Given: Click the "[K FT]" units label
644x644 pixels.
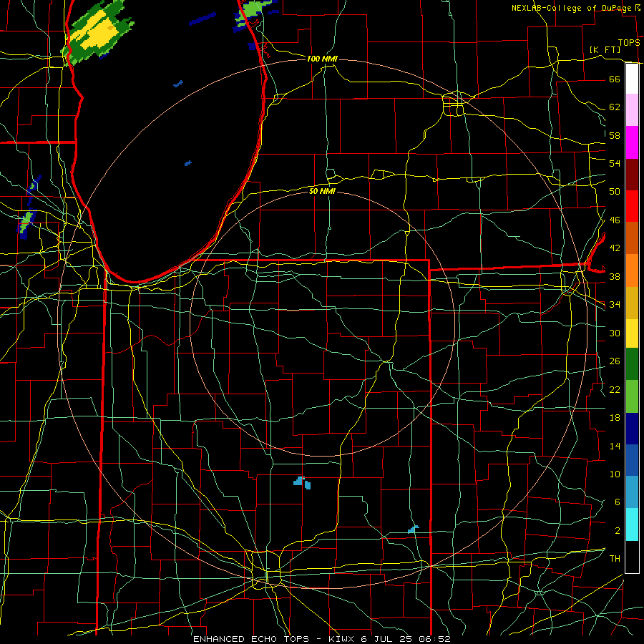Looking at the screenshot, I should tap(605, 50).
